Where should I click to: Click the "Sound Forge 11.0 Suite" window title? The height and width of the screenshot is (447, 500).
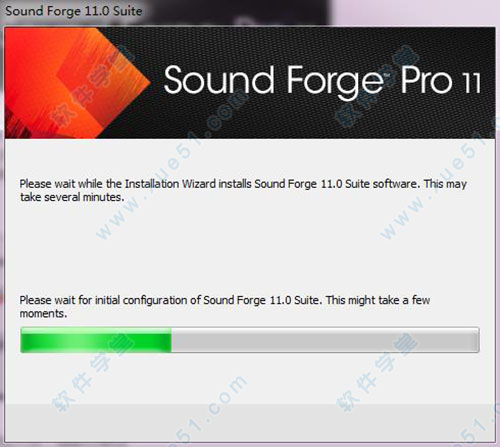74,11
